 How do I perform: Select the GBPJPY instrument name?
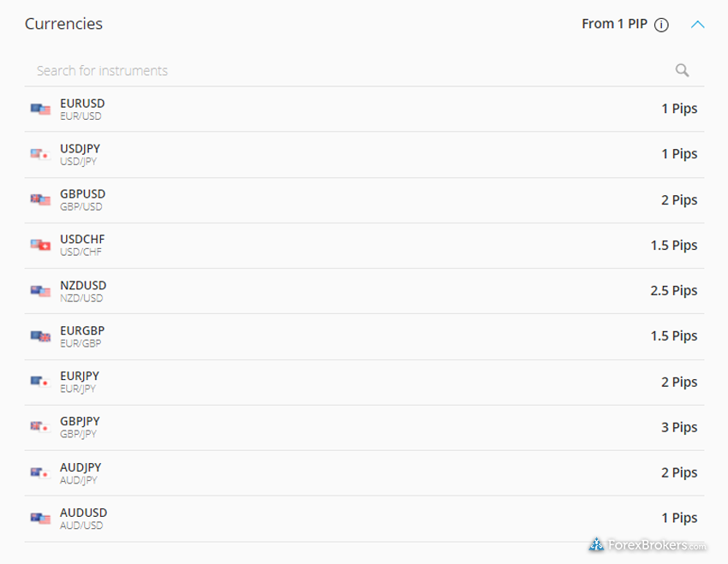(x=80, y=421)
